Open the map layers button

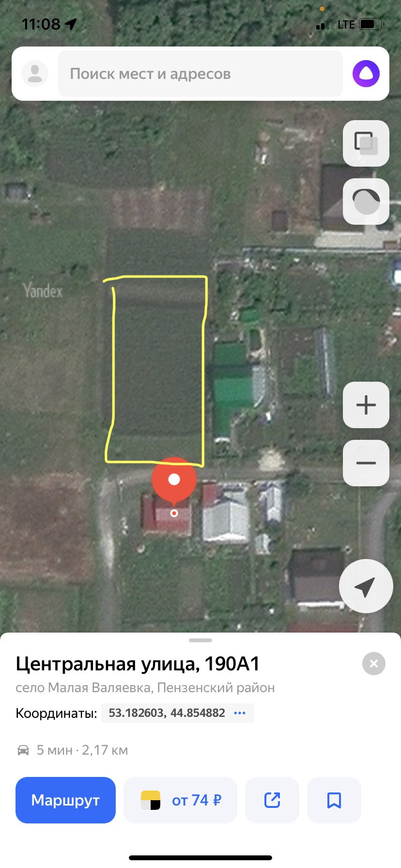(366, 143)
